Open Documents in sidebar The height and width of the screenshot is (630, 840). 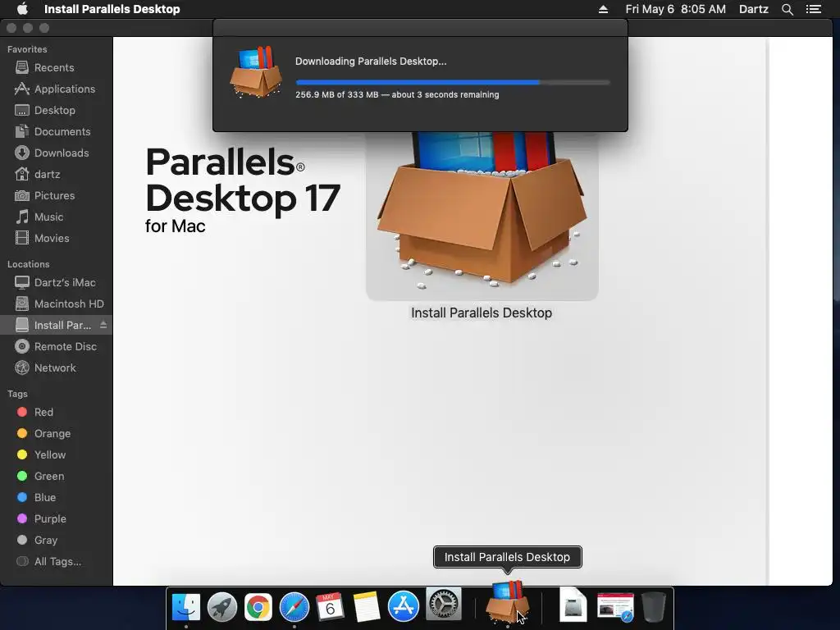point(57,132)
